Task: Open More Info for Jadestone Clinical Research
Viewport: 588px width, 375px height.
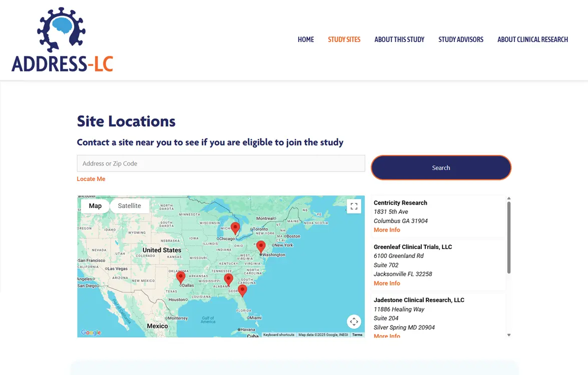Action: point(387,335)
